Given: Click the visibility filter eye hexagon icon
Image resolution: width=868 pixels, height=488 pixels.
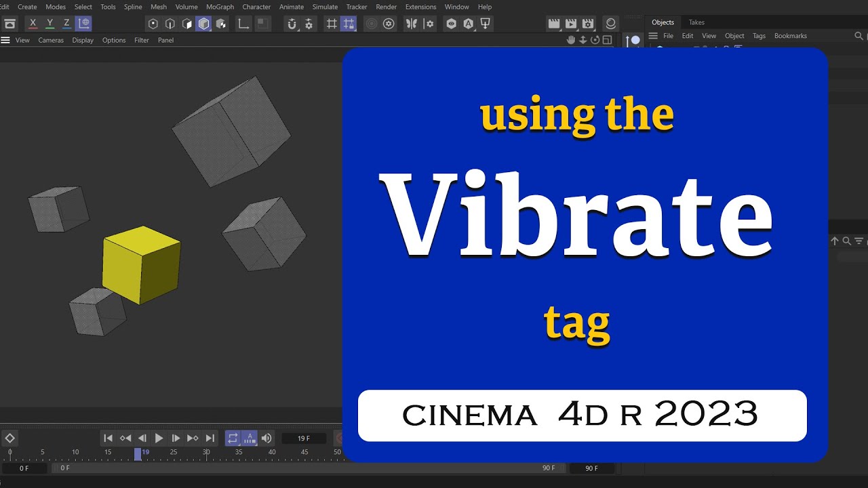Looking at the screenshot, I should pos(451,24).
